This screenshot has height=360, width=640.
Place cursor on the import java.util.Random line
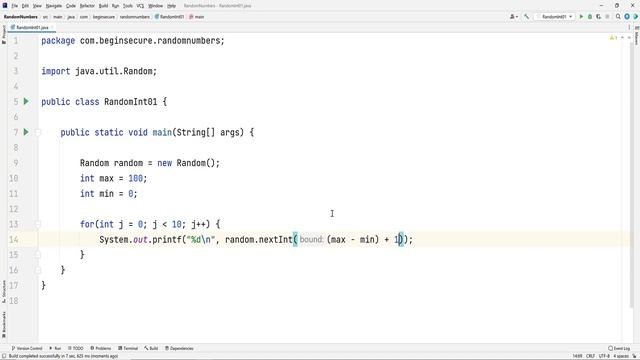99,71
